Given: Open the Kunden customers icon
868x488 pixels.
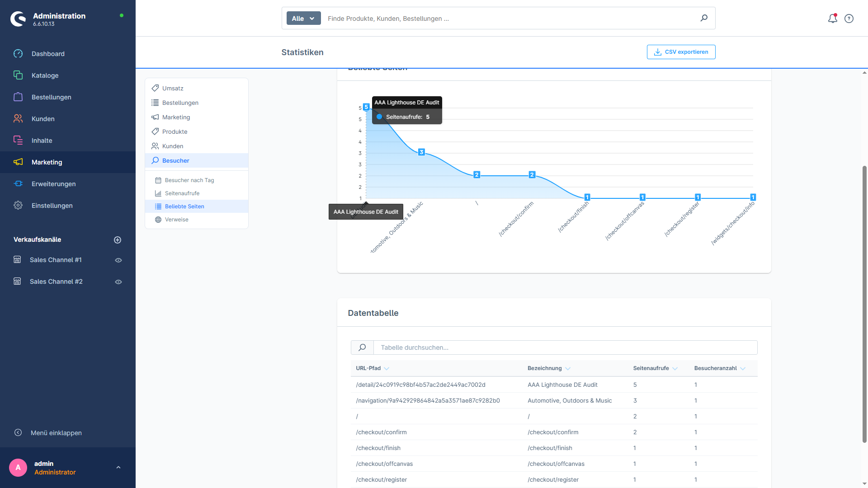Looking at the screenshot, I should tap(18, 118).
